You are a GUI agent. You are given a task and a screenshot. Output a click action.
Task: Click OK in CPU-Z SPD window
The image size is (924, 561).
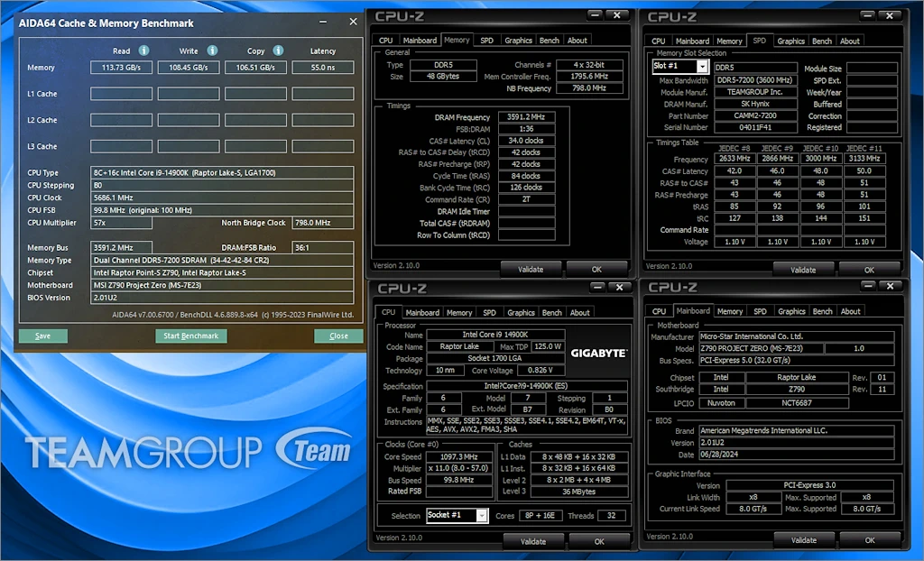tap(869, 270)
